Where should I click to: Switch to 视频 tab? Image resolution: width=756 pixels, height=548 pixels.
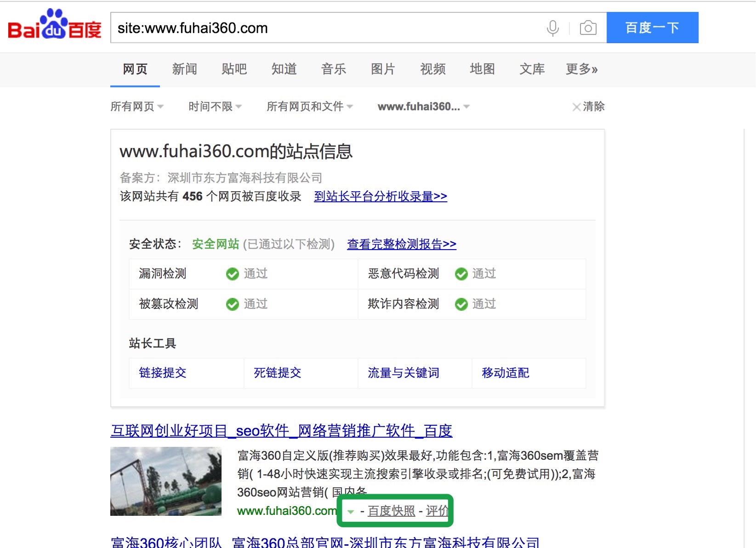tap(433, 69)
